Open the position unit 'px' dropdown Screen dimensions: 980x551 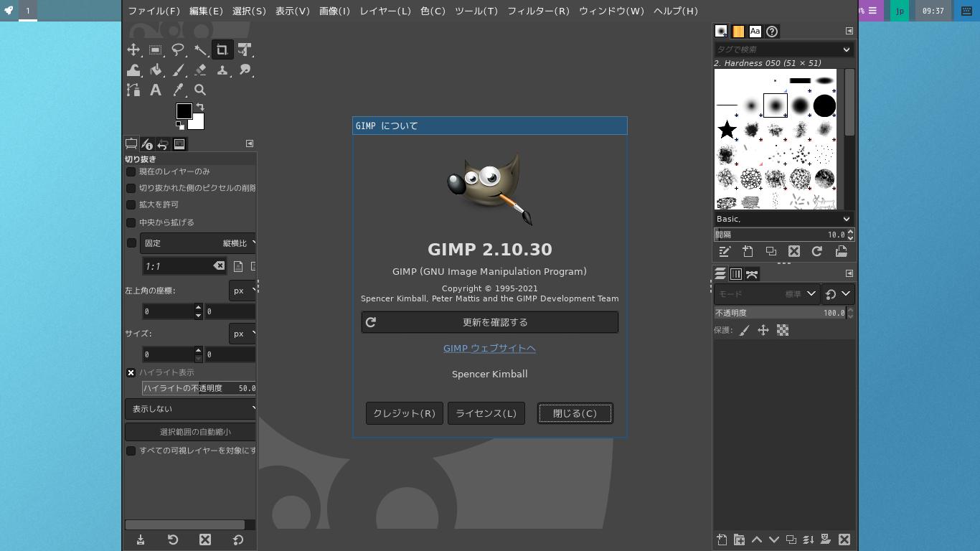coord(242,291)
